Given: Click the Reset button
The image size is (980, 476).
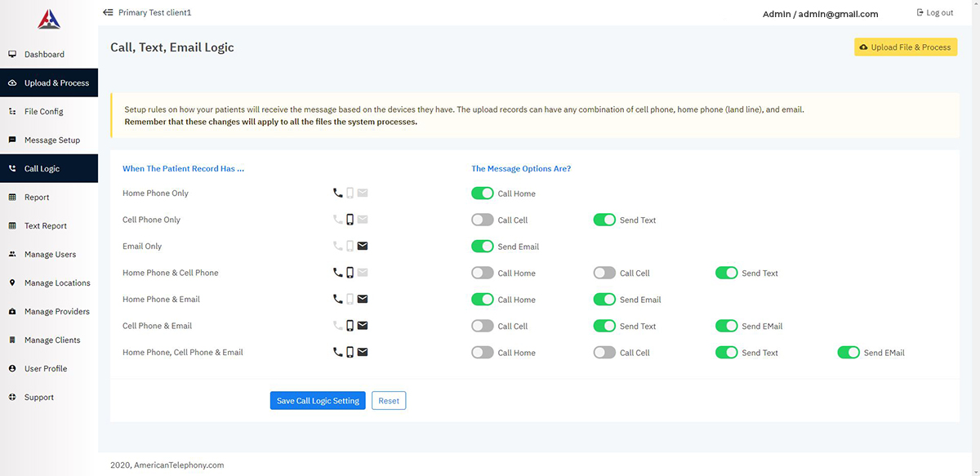Looking at the screenshot, I should point(389,401).
